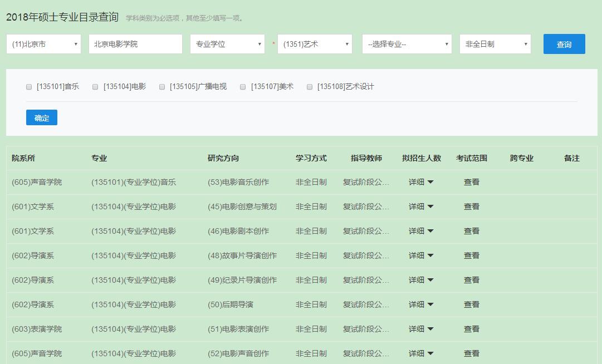The width and height of the screenshot is (602, 364).
Task: Check the [135104]电影 checkbox
Action: pos(95,86)
